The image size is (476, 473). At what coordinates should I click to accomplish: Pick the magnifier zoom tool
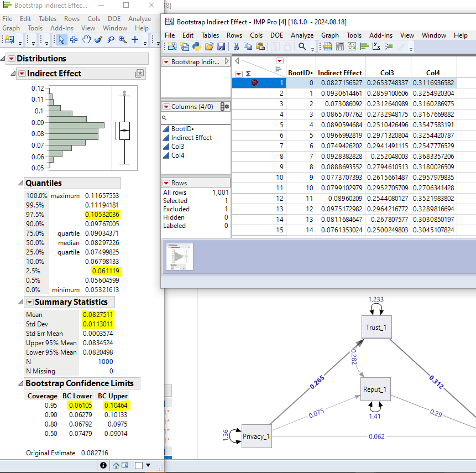click(x=122, y=39)
